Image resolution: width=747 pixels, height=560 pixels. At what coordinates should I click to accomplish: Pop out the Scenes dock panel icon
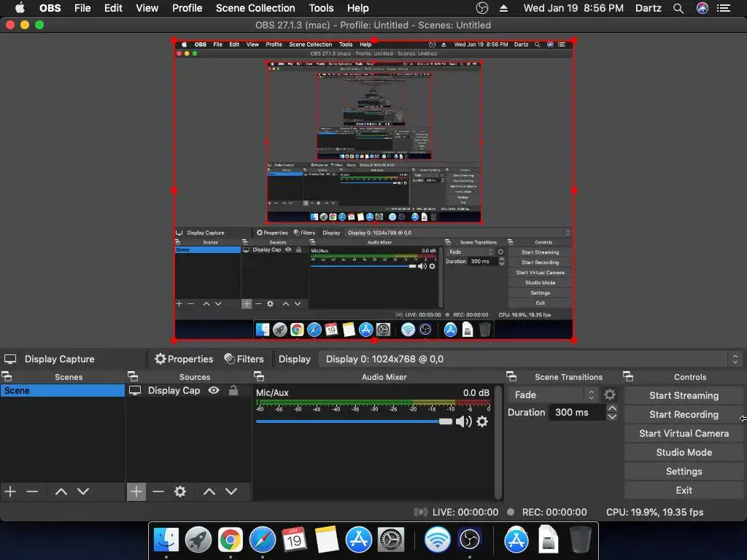pyautogui.click(x=7, y=377)
